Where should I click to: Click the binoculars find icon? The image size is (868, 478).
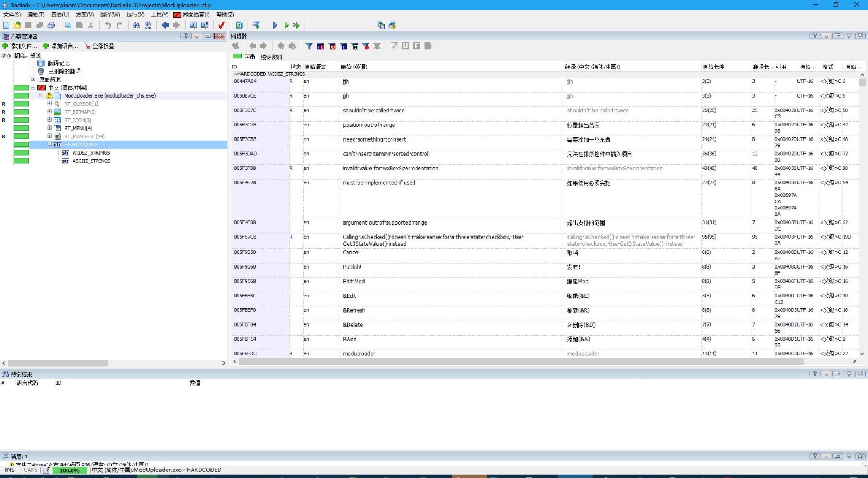[136, 25]
